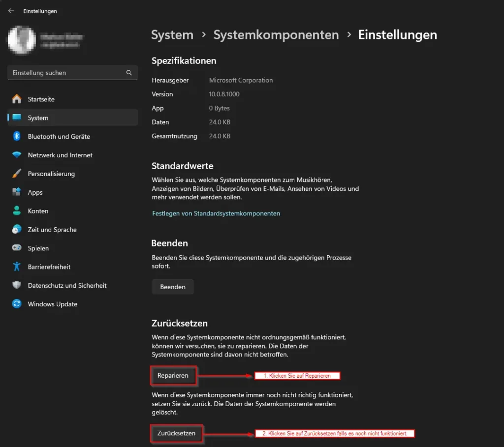This screenshot has width=504, height=447.
Task: Open Datenschutz und Sicherheit settings
Action: tap(17, 285)
